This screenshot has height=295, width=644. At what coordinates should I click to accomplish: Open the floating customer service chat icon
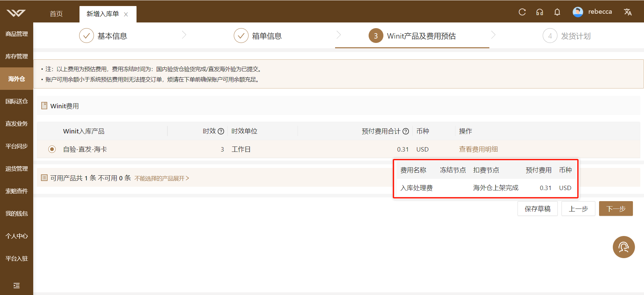[624, 247]
